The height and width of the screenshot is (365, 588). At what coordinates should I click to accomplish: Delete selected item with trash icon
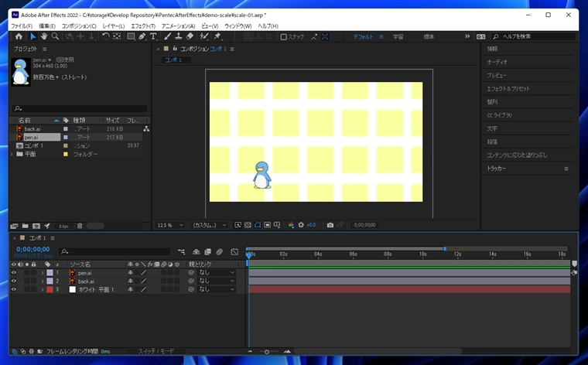point(80,226)
